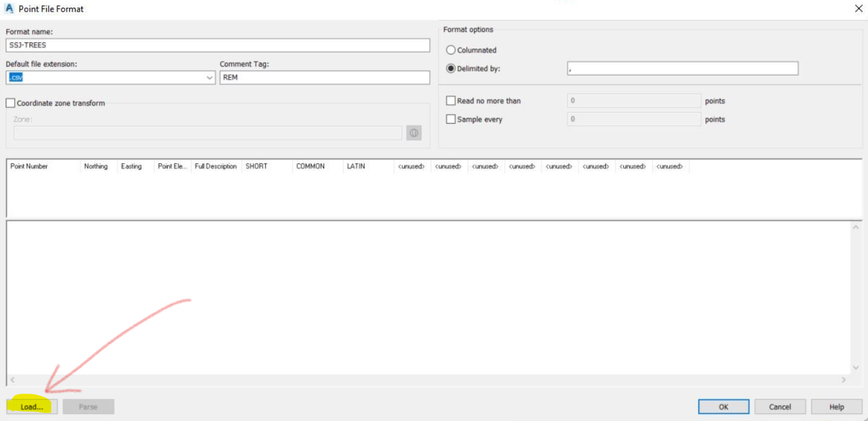Select the Columnated format option
The height and width of the screenshot is (421, 868).
click(x=451, y=49)
